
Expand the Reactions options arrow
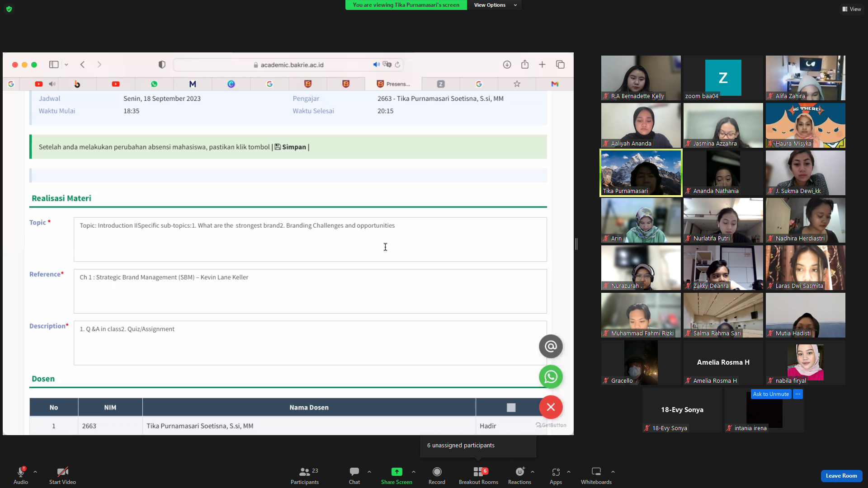(533, 472)
